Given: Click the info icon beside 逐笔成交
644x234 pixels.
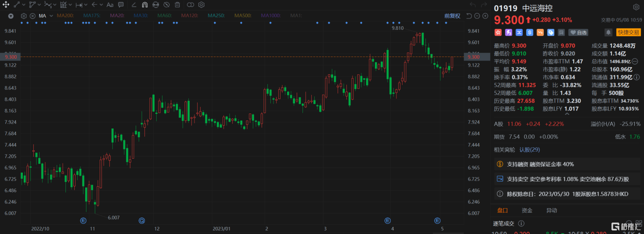Looking at the screenshot, I should coord(521,223).
